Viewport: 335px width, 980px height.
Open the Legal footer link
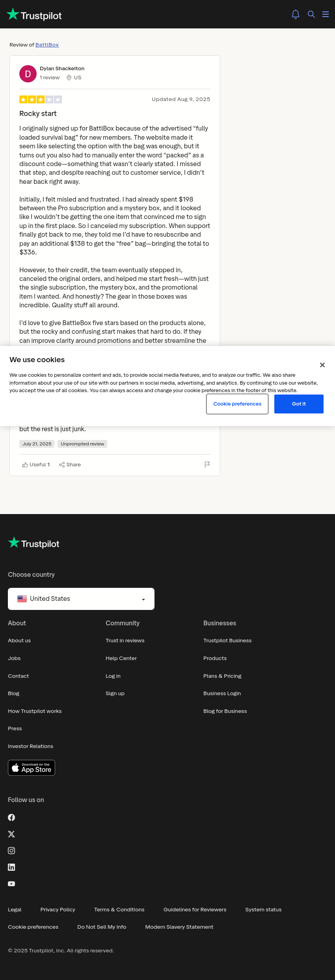(15, 910)
